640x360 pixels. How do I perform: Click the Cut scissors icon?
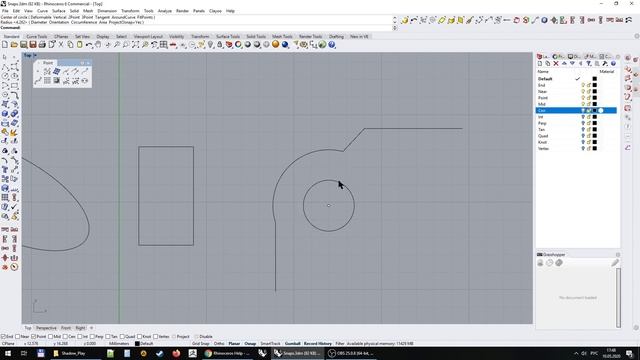61,44
